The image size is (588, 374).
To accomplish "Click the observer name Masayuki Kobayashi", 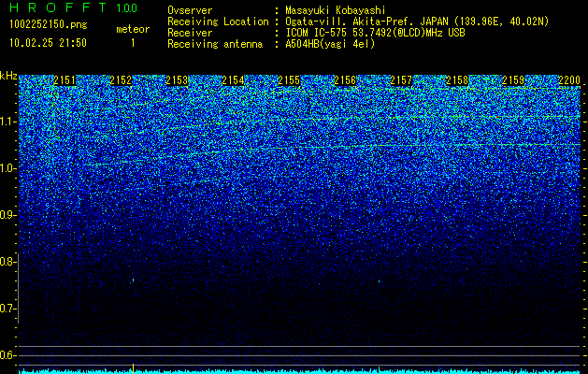I will pyautogui.click(x=336, y=10).
